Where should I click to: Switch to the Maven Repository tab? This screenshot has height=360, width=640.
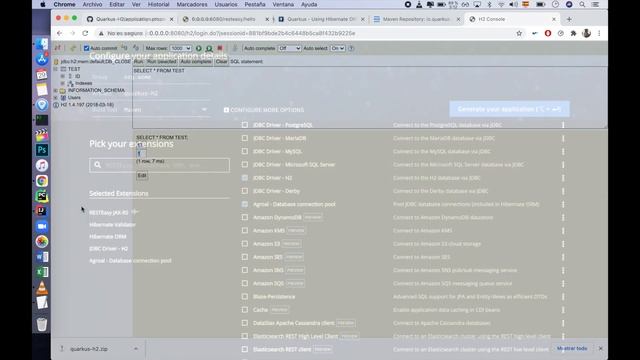[x=416, y=19]
